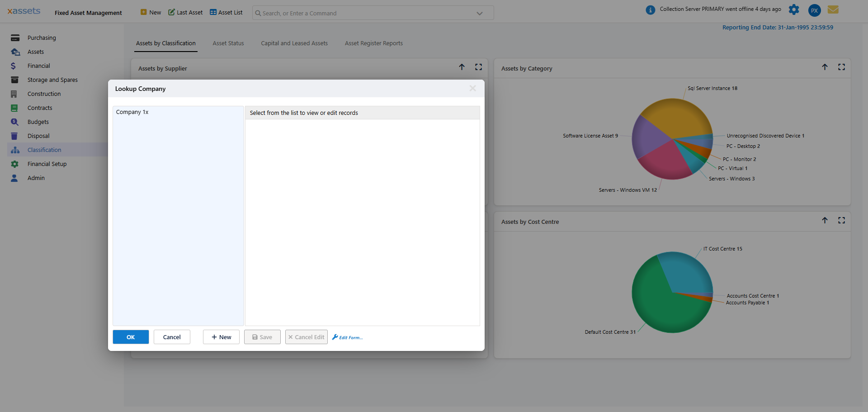Open the Capital and Leased Assets tab
This screenshot has height=412, width=868.
tap(294, 43)
